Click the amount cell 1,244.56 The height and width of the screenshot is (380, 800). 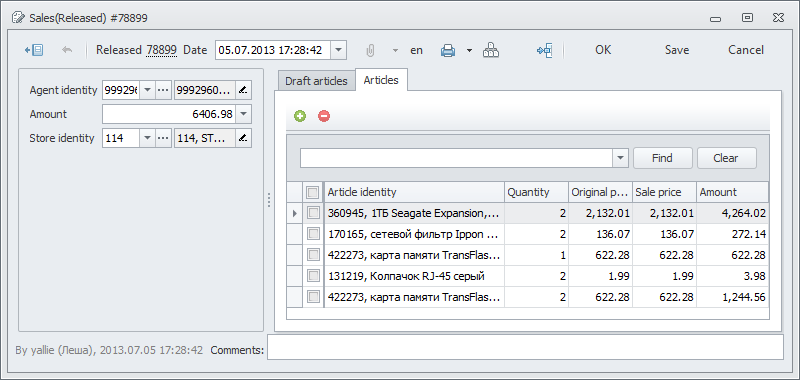tap(732, 297)
